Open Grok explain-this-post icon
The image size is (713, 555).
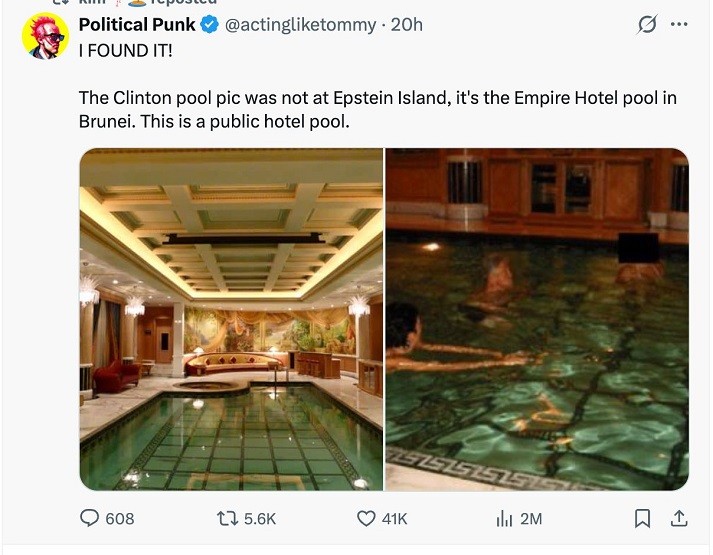(647, 25)
